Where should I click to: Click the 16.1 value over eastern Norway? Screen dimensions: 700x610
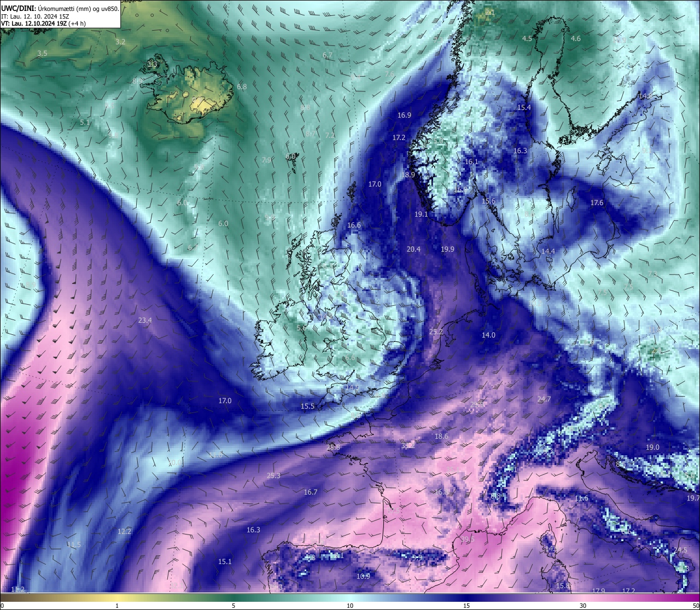point(471,162)
